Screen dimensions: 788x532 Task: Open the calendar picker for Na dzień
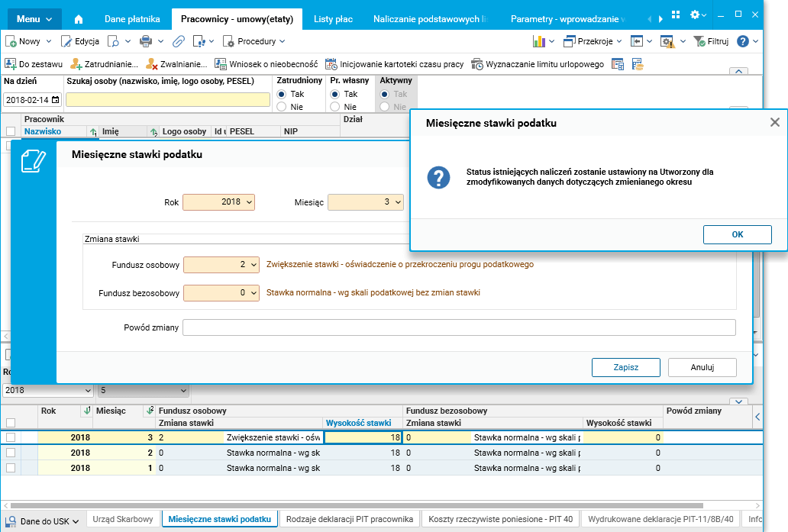click(x=56, y=100)
